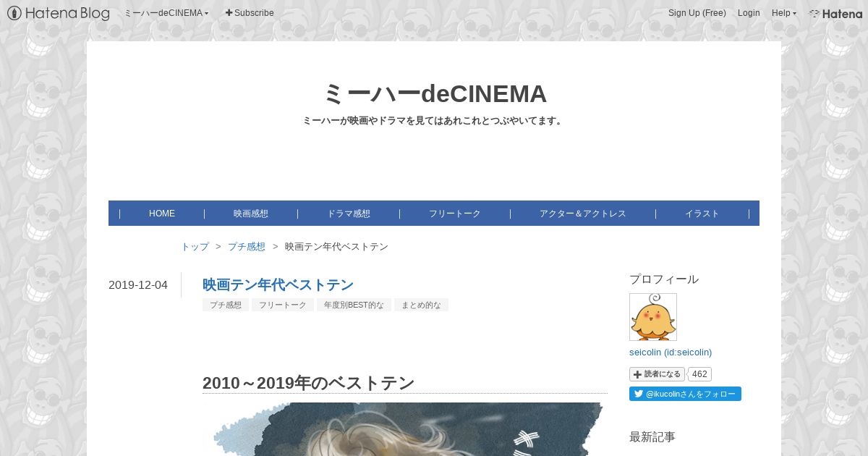Screen dimensions: 868x456
Task: View the 462 reader count badge
Action: click(699, 374)
